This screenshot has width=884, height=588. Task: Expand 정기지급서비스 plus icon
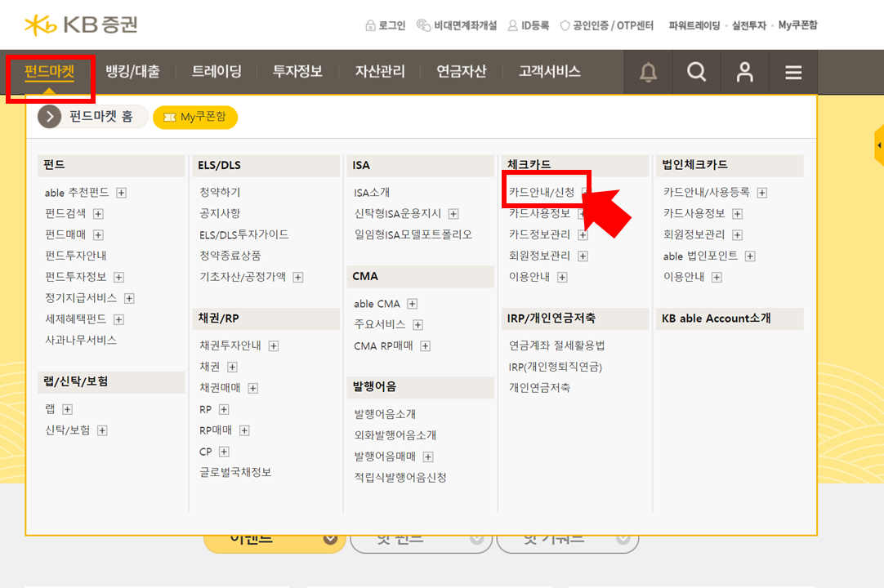pos(129,298)
